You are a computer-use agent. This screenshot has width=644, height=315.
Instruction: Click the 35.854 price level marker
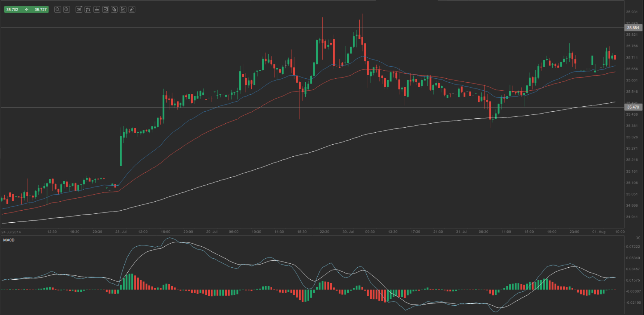pos(633,28)
